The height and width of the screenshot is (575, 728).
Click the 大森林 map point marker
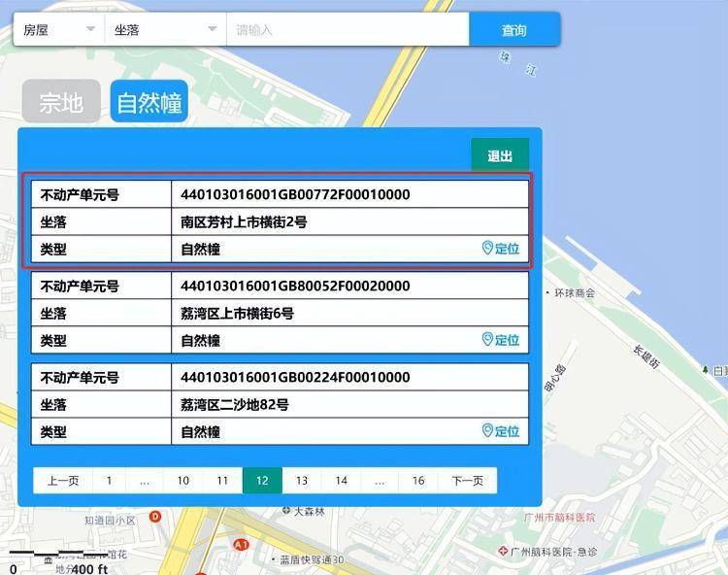(286, 510)
